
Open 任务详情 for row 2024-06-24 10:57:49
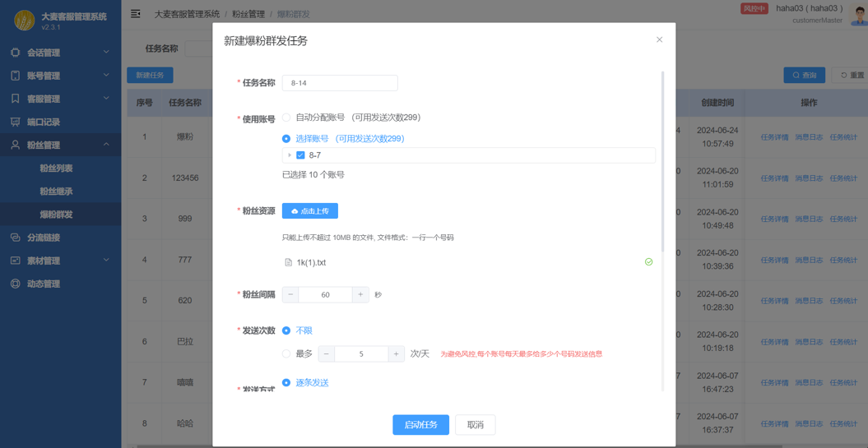[775, 137]
